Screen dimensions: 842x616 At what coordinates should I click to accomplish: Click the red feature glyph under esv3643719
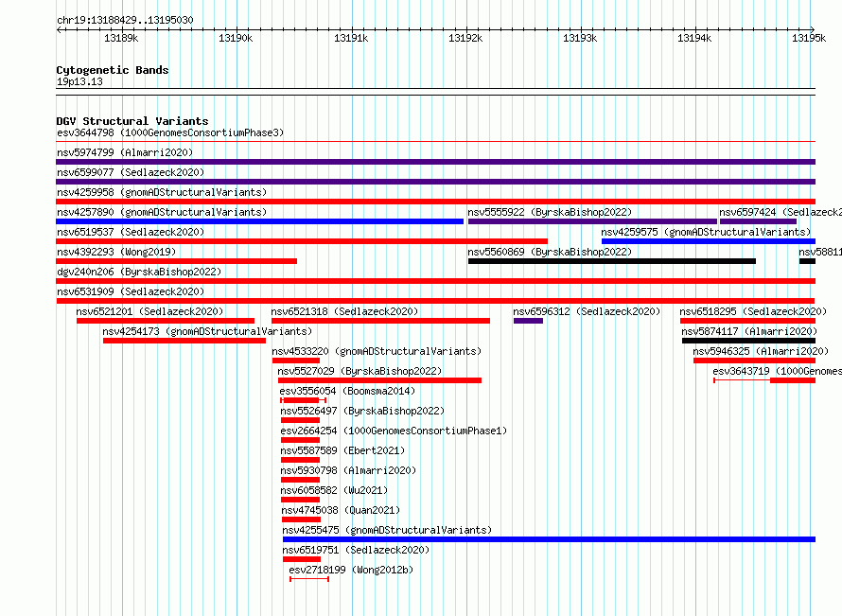pyautogui.click(x=764, y=380)
